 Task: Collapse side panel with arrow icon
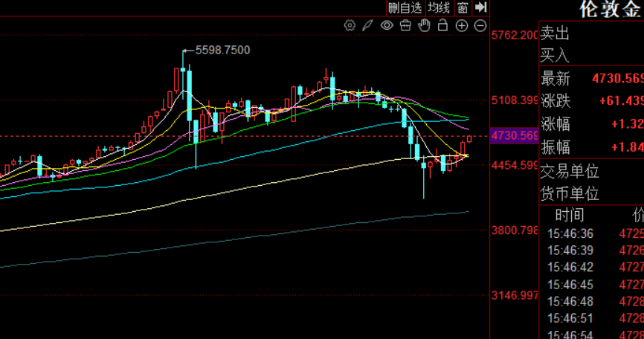pos(480,7)
